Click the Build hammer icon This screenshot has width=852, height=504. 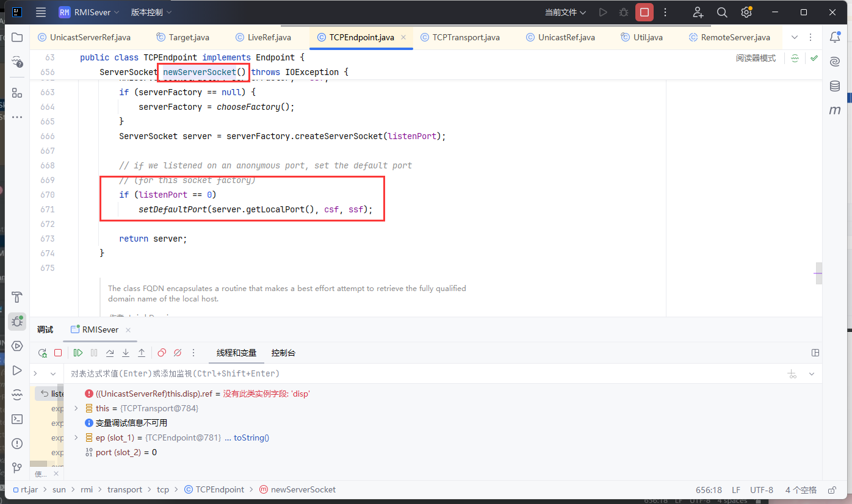click(17, 297)
